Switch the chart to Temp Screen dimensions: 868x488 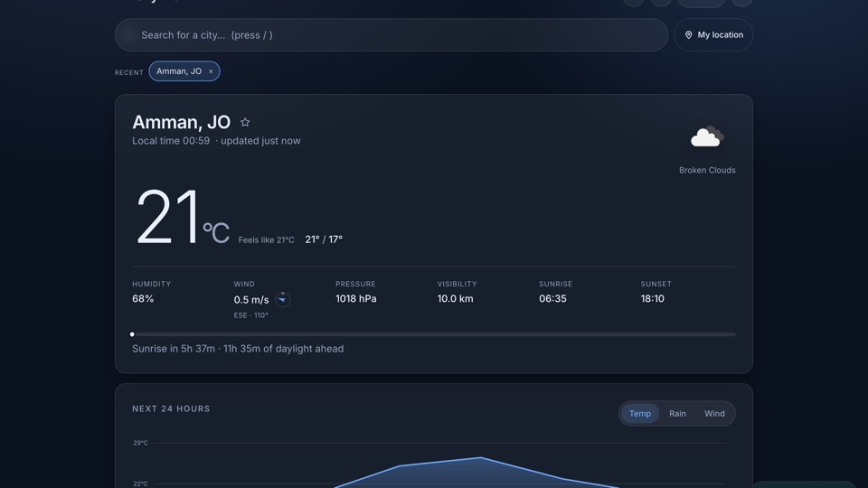click(x=639, y=413)
